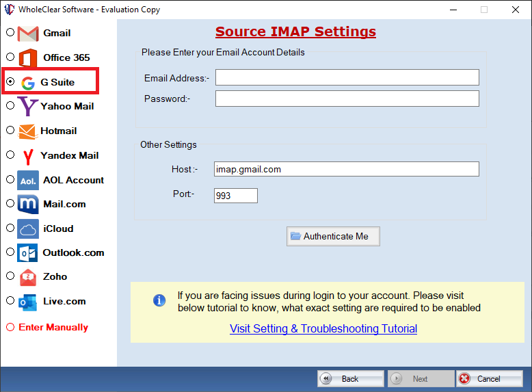This screenshot has width=532, height=392.
Task: Click the Zoho label text
Action: point(55,276)
